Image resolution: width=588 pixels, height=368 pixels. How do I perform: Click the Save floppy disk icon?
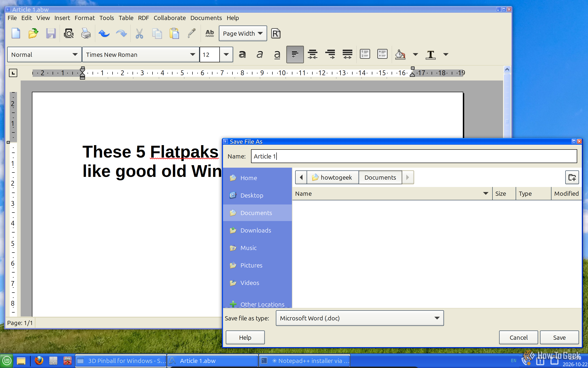[51, 33]
